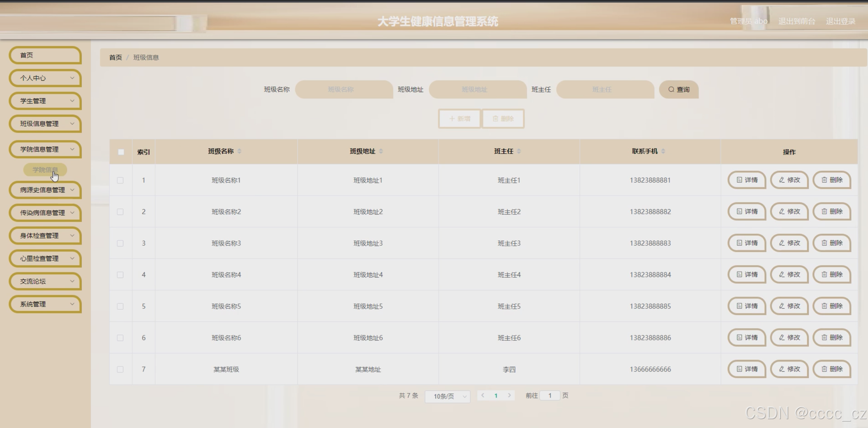Click the plus icon on 新增 button
This screenshot has height=428, width=868.
452,119
